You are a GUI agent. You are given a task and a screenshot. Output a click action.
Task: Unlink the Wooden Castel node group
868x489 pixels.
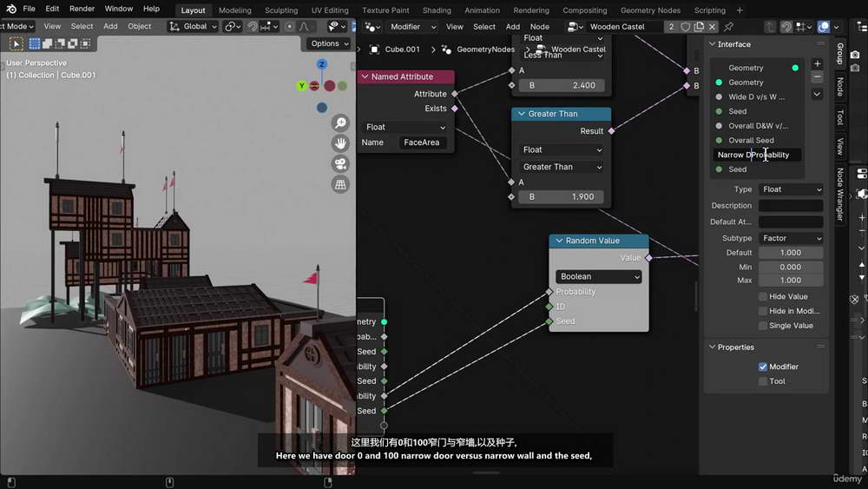click(x=713, y=27)
